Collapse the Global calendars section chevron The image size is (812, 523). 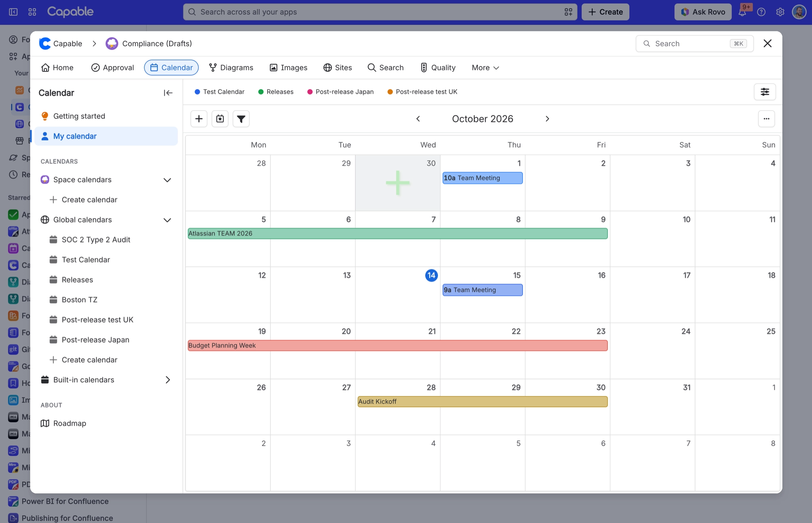pyautogui.click(x=167, y=220)
